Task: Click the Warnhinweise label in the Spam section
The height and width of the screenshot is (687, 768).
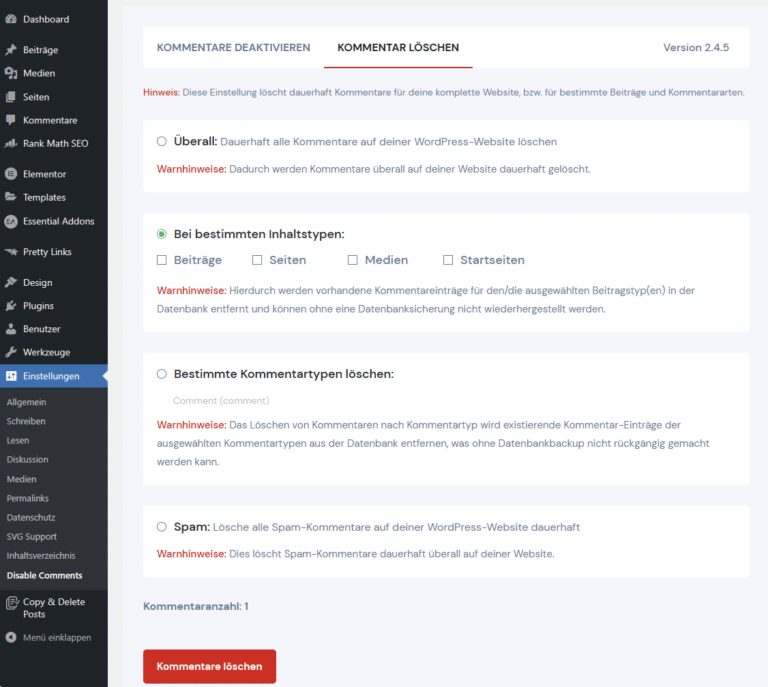Action: (x=192, y=554)
